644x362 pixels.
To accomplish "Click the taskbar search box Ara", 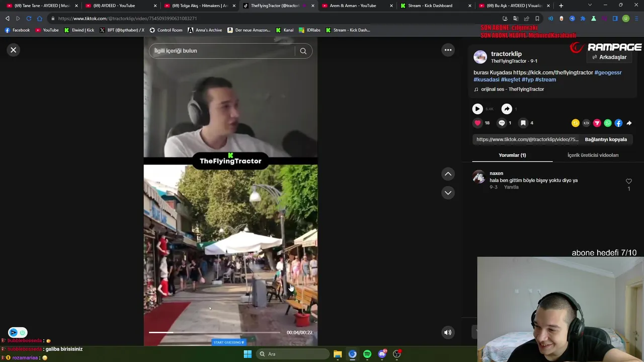I will [x=293, y=354].
